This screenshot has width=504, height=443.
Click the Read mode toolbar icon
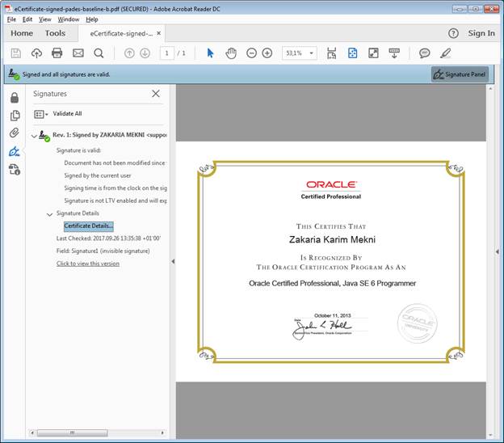394,53
